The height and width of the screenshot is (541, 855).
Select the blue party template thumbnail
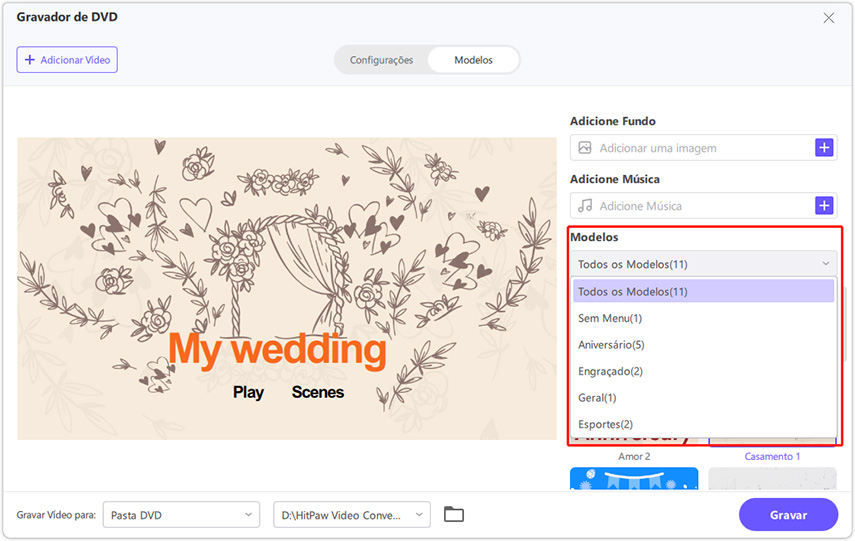tap(634, 479)
